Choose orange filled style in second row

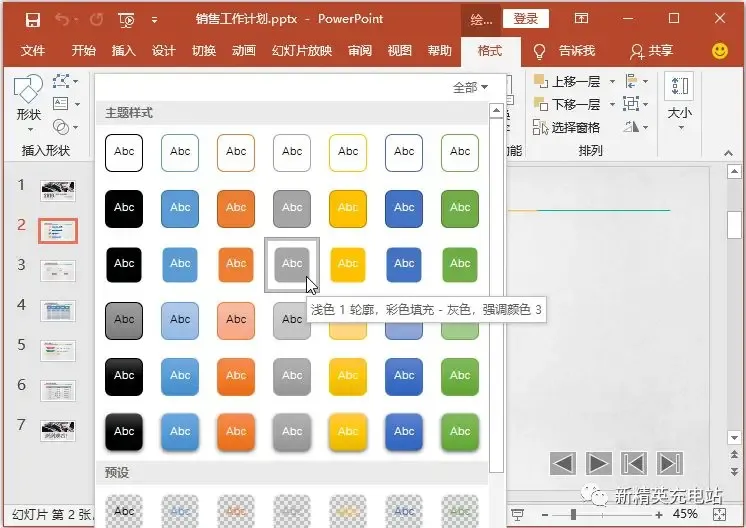[x=236, y=208]
